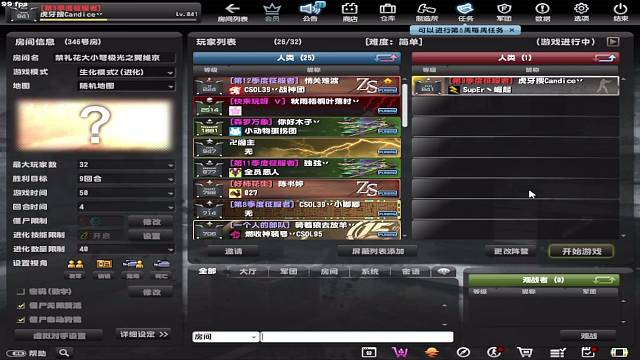Open the game time dropdown showing 50
This screenshot has height=360, width=640.
[126, 193]
